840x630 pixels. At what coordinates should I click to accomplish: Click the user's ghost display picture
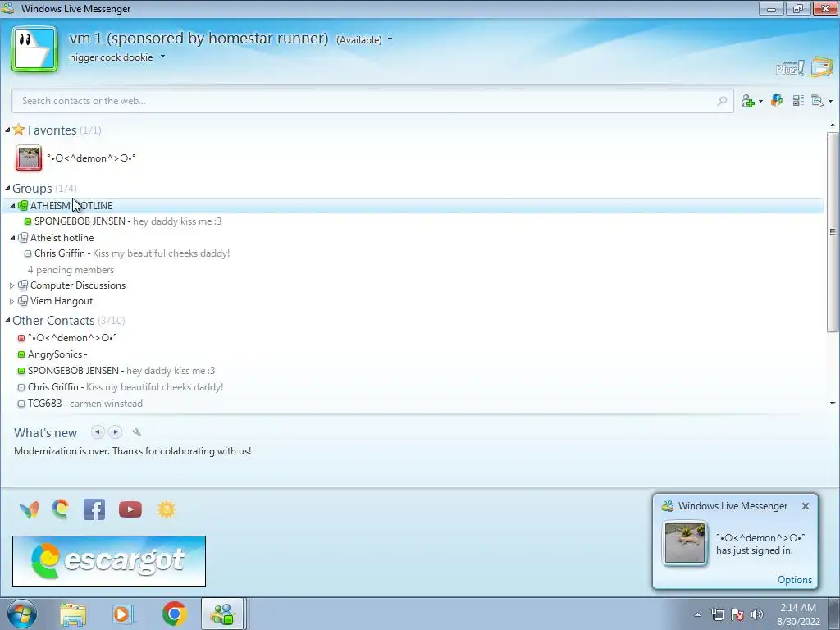coord(34,48)
